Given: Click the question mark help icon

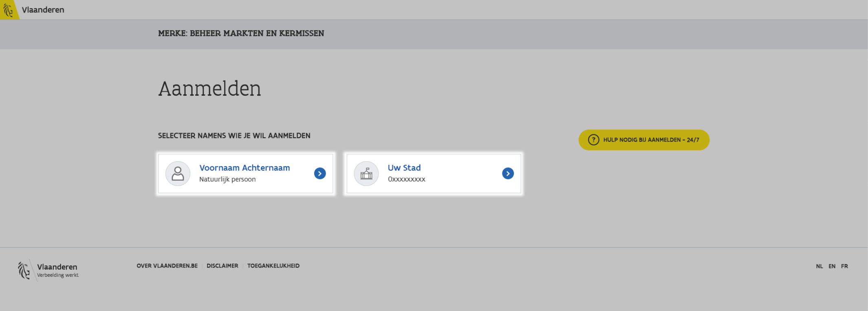Looking at the screenshot, I should [x=593, y=140].
